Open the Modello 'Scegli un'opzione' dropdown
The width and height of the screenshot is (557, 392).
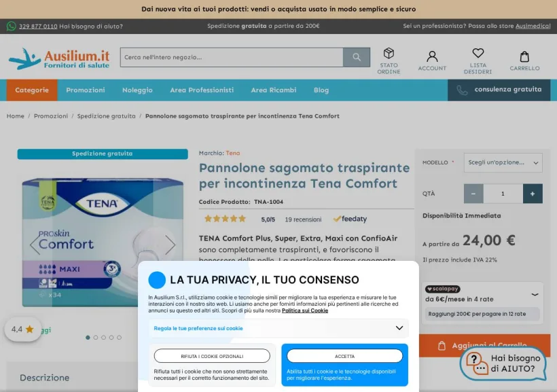[503, 163]
